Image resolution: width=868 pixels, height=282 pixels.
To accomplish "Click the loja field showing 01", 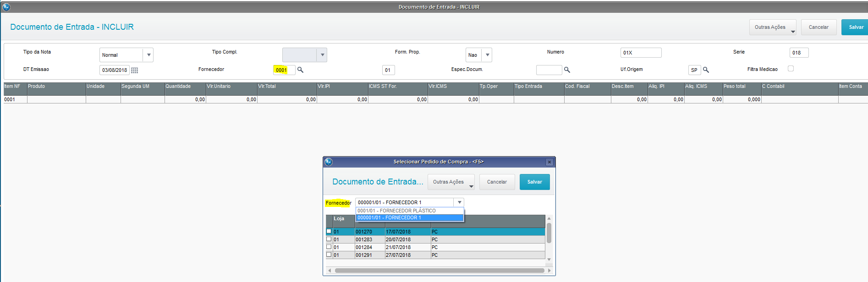I will coord(388,70).
